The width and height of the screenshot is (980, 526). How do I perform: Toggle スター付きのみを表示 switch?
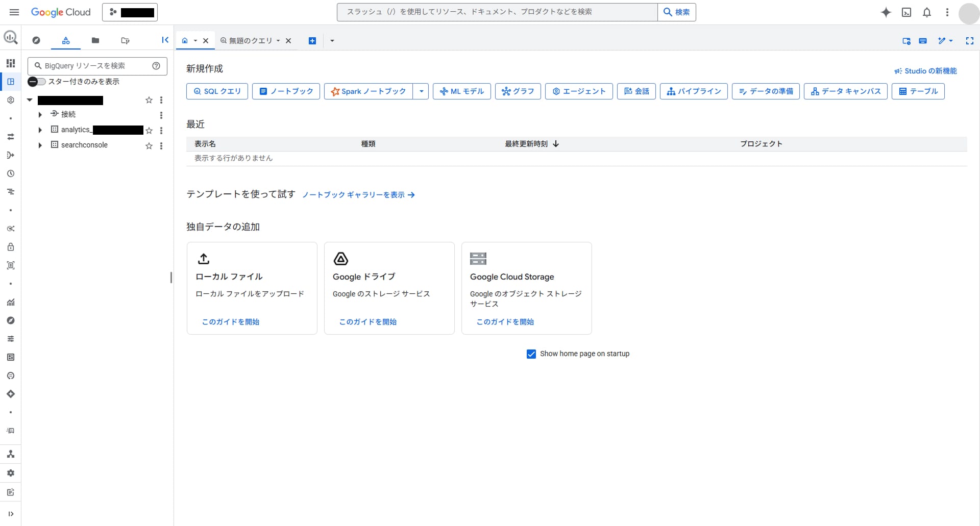click(37, 82)
